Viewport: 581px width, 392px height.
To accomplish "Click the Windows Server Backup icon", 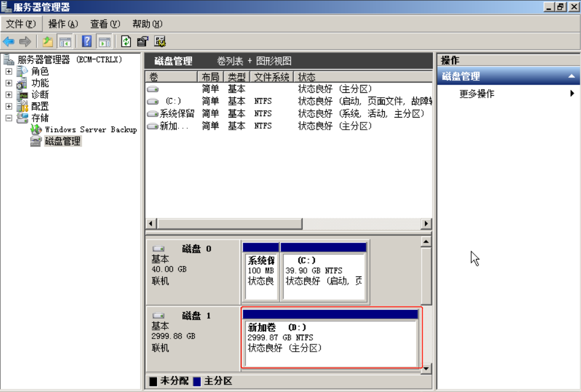I will [x=36, y=129].
